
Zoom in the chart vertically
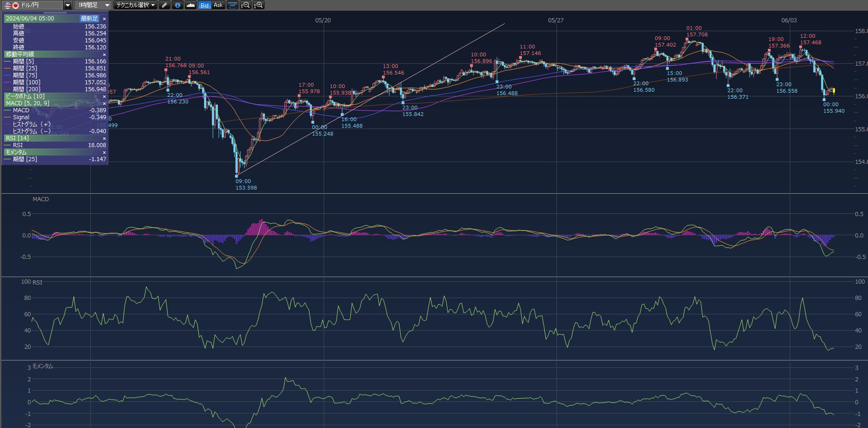[x=258, y=5]
